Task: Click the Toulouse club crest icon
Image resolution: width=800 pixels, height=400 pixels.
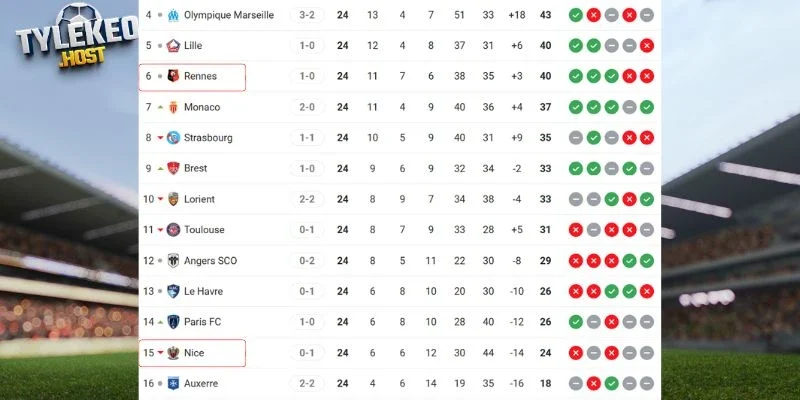Action: [x=173, y=230]
